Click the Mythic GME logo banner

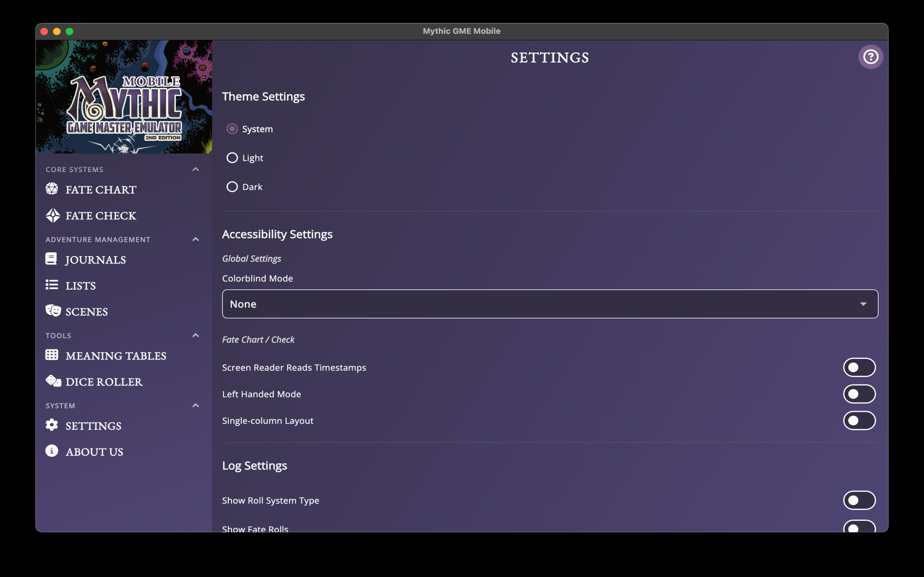coord(124,97)
